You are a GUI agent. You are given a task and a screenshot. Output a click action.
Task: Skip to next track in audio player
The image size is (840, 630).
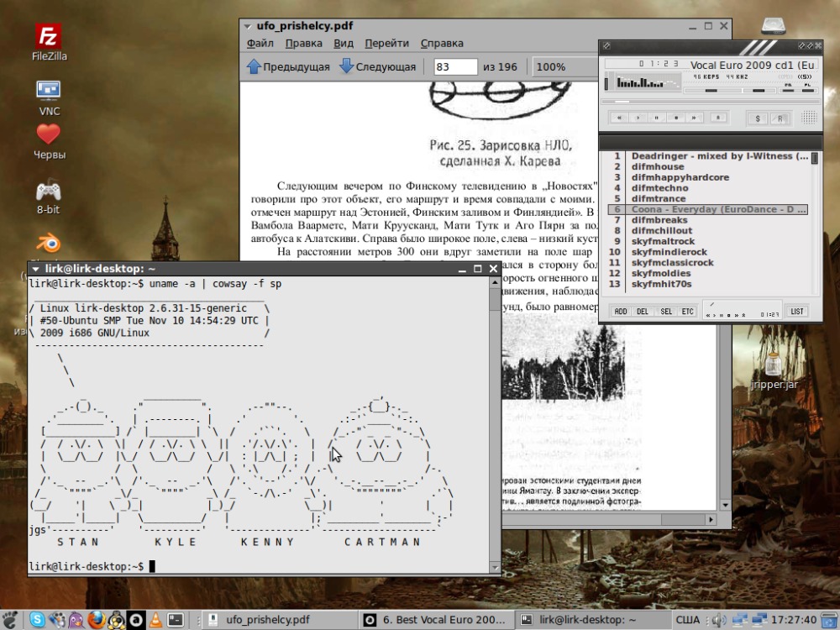[x=694, y=118]
